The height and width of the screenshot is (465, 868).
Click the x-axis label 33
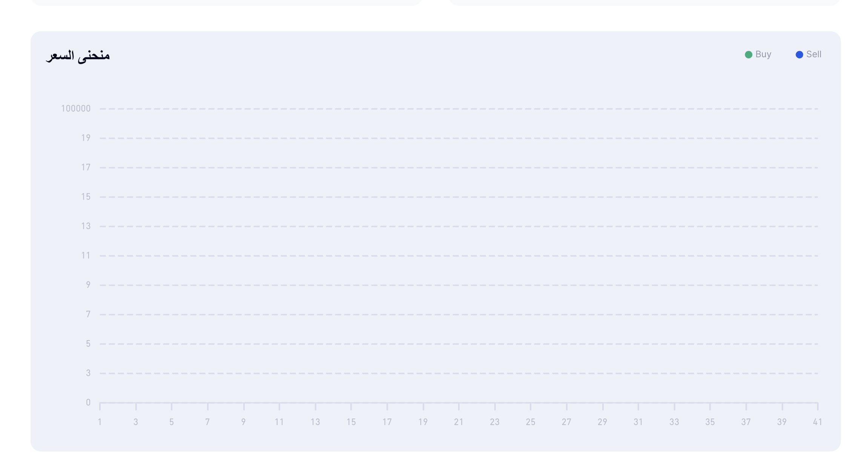click(x=674, y=422)
